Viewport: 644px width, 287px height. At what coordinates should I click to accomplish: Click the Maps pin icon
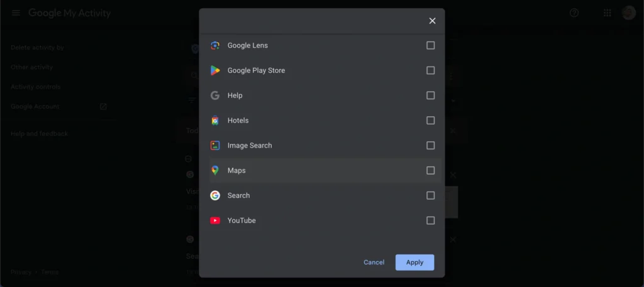pyautogui.click(x=215, y=170)
